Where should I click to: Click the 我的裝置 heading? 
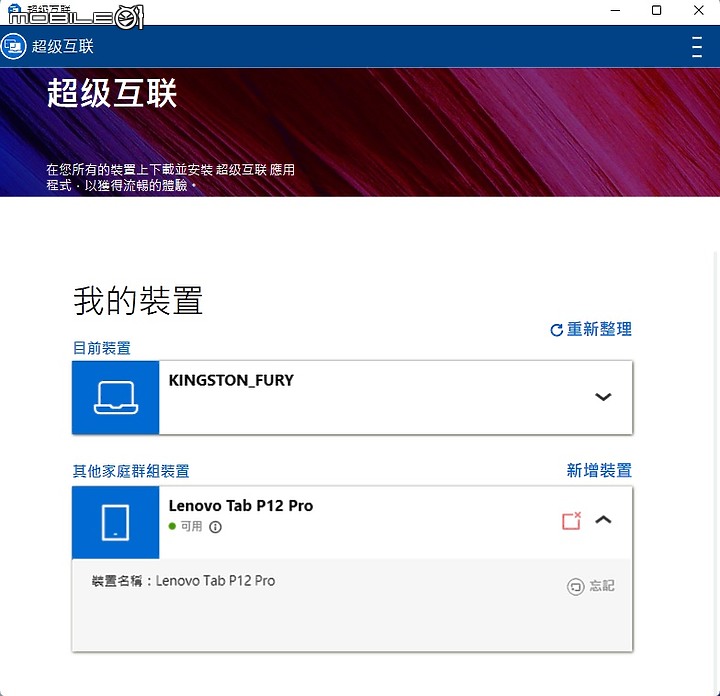138,300
